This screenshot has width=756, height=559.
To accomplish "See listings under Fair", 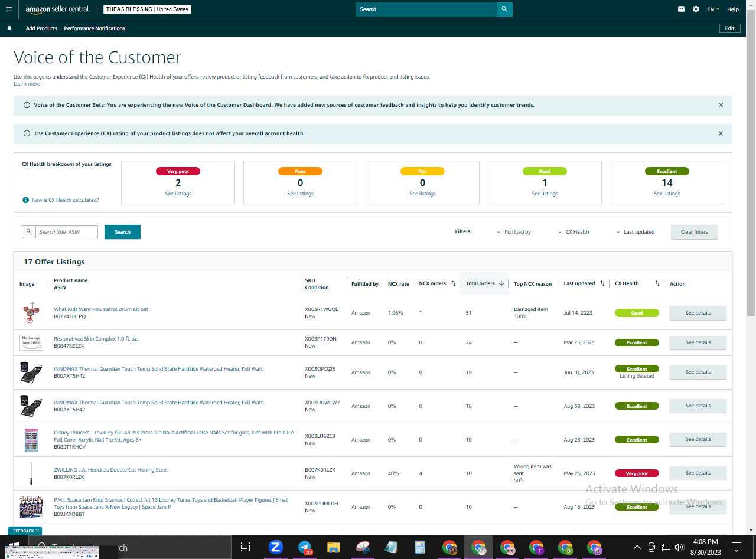I will coord(422,194).
